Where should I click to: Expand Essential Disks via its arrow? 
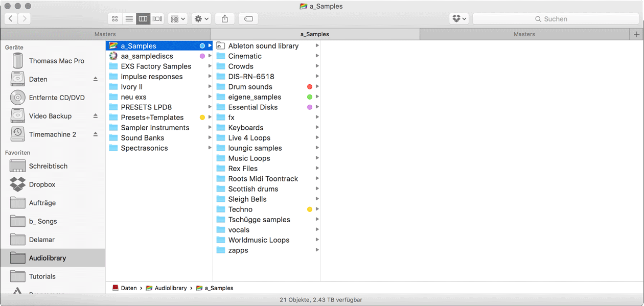(317, 107)
